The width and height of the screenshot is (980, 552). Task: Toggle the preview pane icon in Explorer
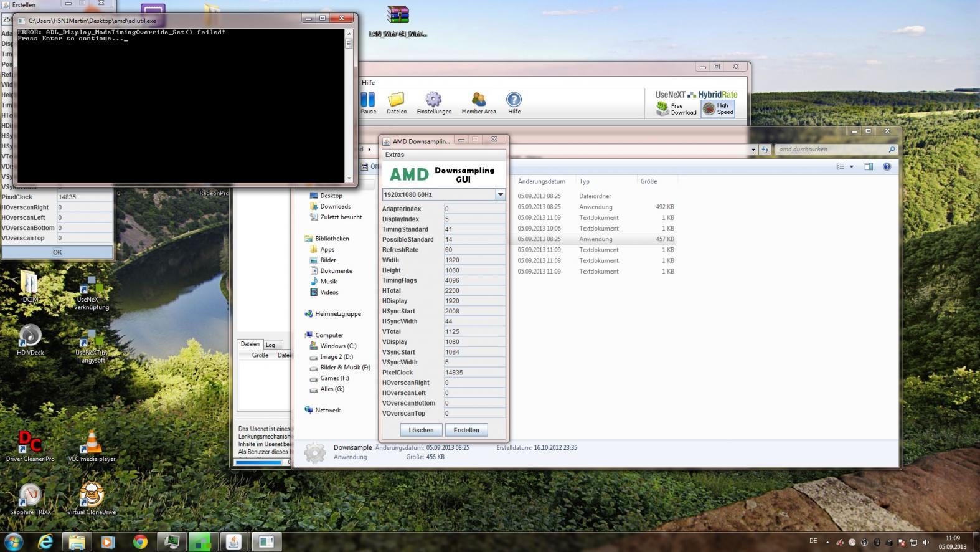click(869, 166)
